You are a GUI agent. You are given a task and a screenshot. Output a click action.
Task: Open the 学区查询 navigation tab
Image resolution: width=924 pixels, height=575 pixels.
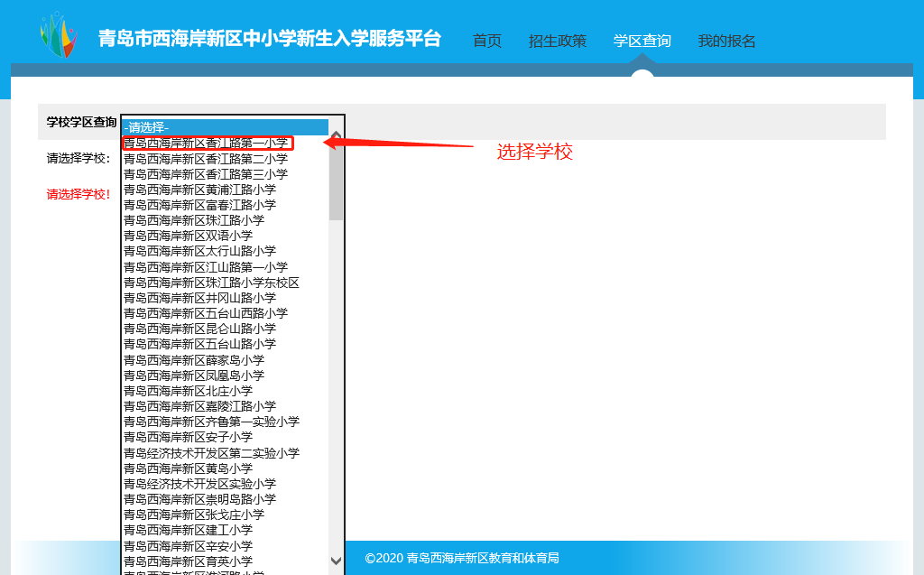(x=642, y=41)
